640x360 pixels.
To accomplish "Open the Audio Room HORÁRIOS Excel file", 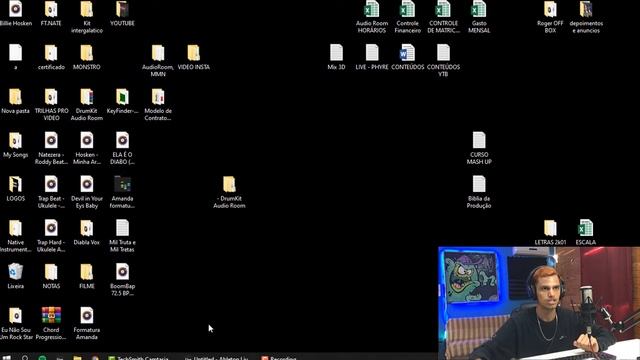I will [371, 9].
